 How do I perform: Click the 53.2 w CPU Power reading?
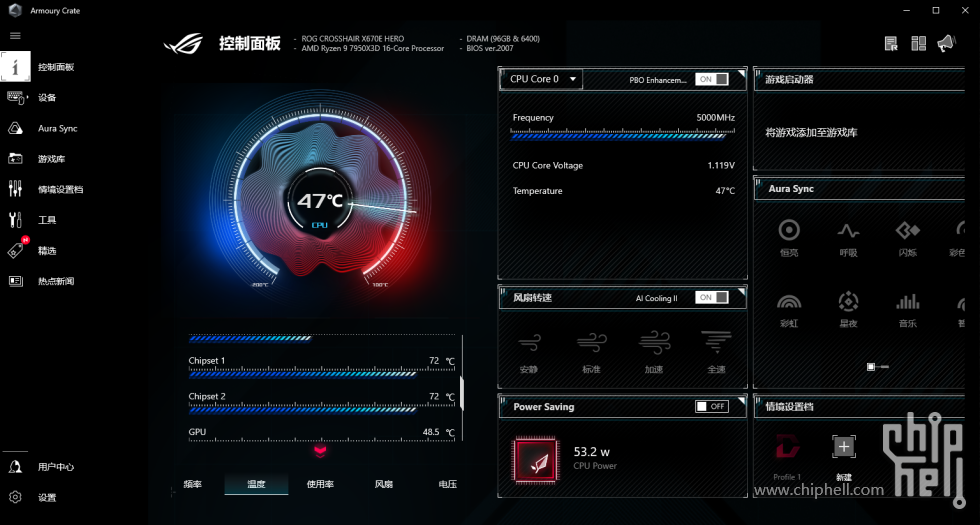591,451
